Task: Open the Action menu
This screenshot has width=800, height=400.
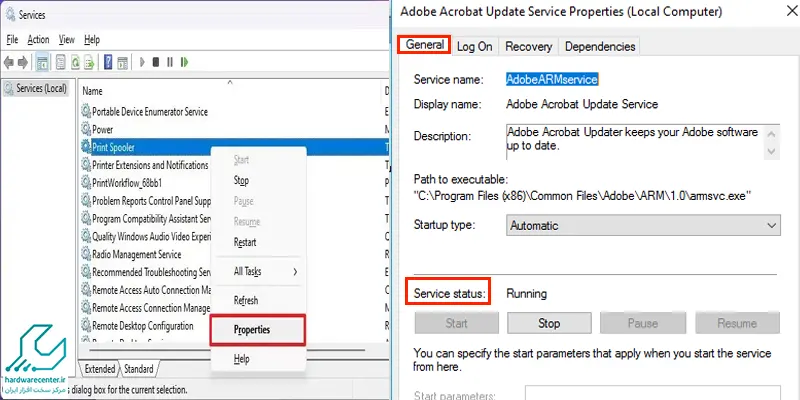Action: coord(38,39)
